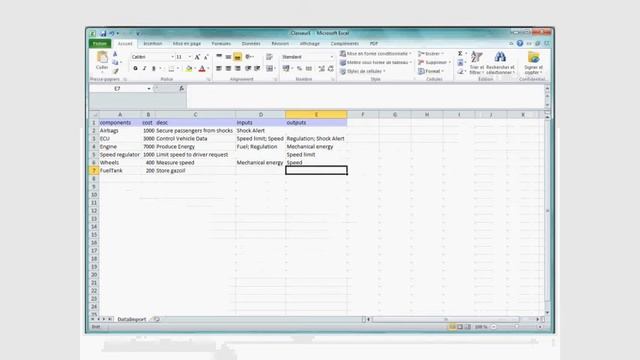The image size is (640, 360).
Task: Click the zoom slider in status bar
Action: coord(516,327)
